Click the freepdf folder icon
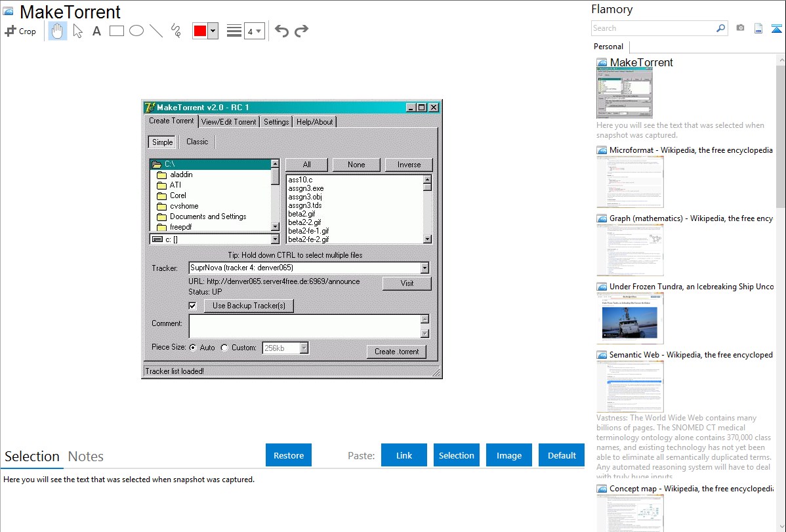 click(x=161, y=227)
